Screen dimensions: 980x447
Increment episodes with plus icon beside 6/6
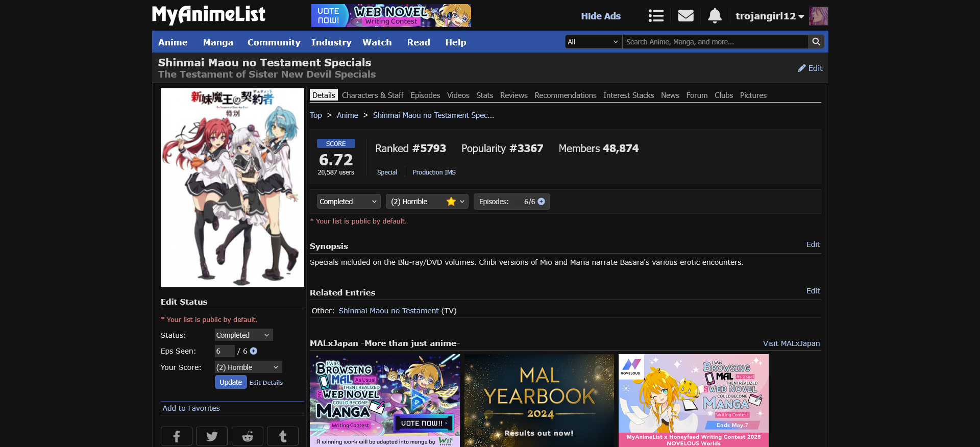tap(542, 202)
